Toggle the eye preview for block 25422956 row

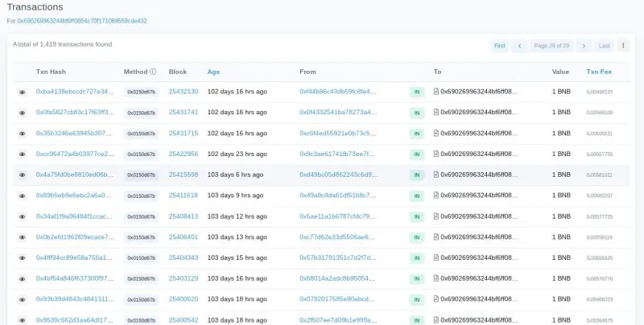click(23, 154)
